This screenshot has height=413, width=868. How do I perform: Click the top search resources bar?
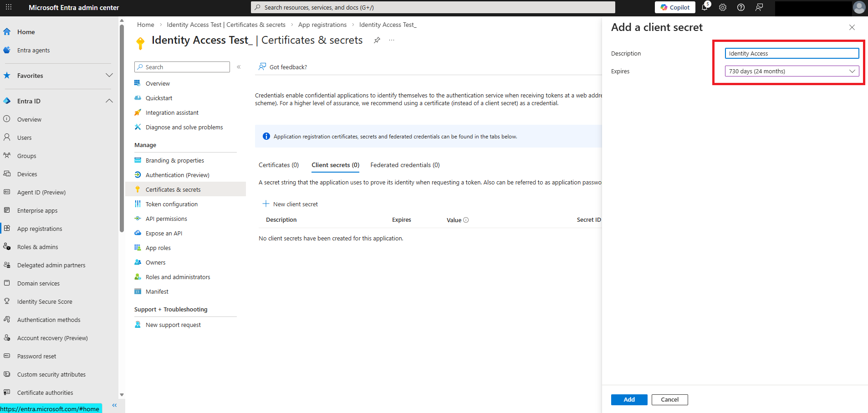(433, 7)
